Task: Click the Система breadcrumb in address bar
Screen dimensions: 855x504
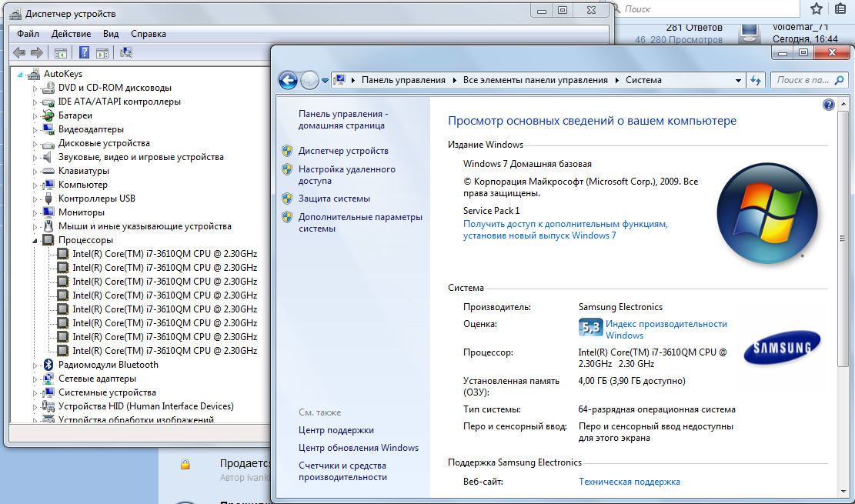Action: point(643,80)
